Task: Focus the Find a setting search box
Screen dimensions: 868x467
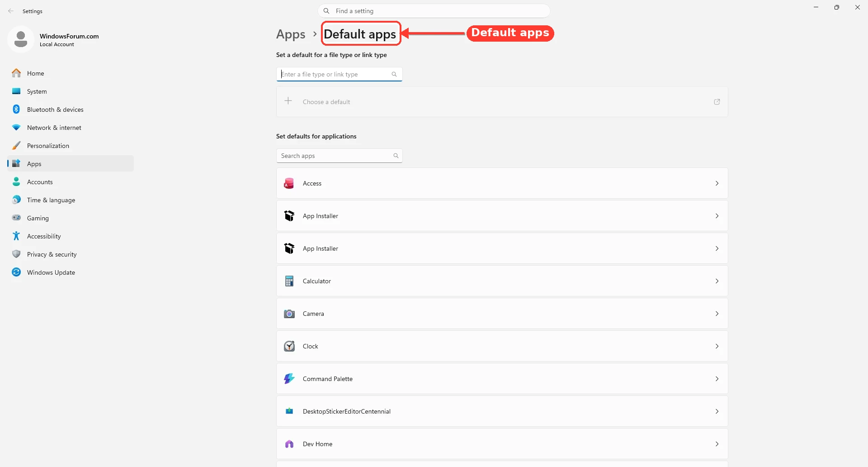Action: tap(434, 11)
